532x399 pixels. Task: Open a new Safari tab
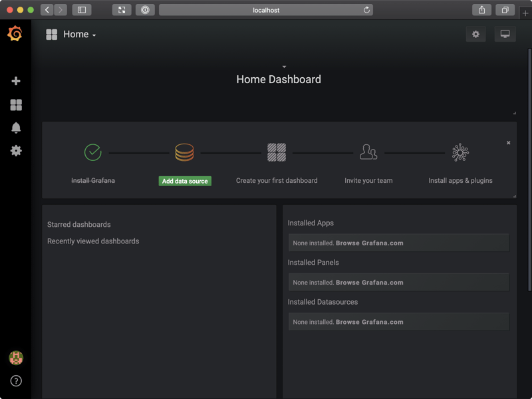[x=525, y=13]
